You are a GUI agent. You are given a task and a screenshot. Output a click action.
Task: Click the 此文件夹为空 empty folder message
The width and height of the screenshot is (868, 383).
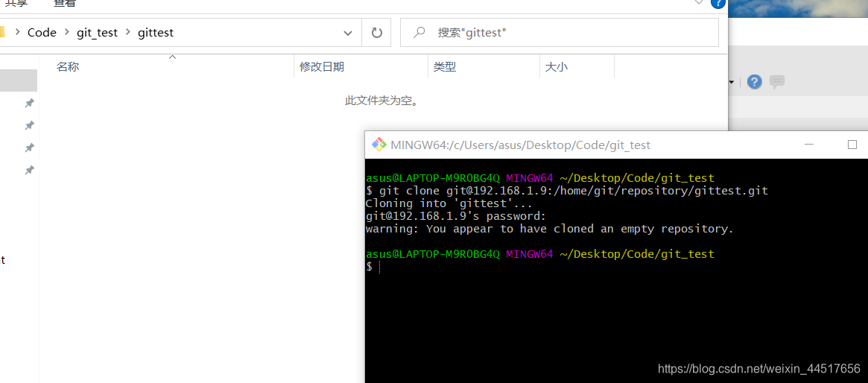point(381,101)
